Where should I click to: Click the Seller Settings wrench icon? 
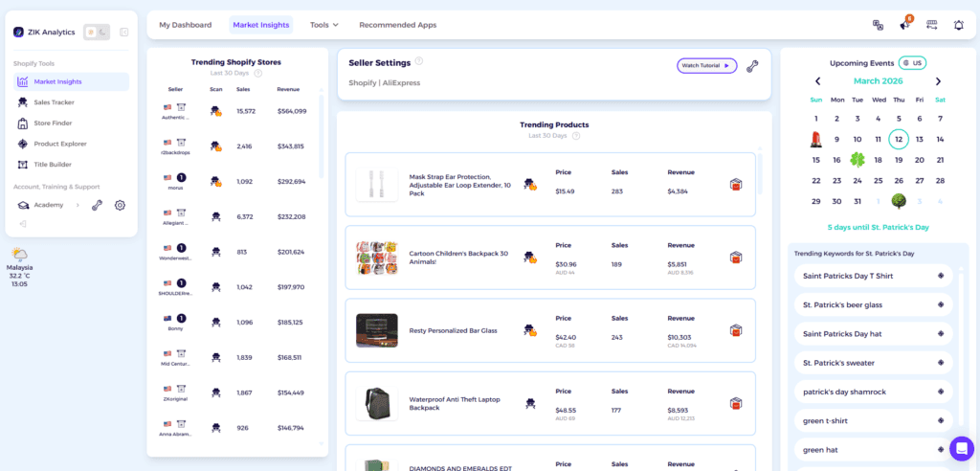click(752, 66)
